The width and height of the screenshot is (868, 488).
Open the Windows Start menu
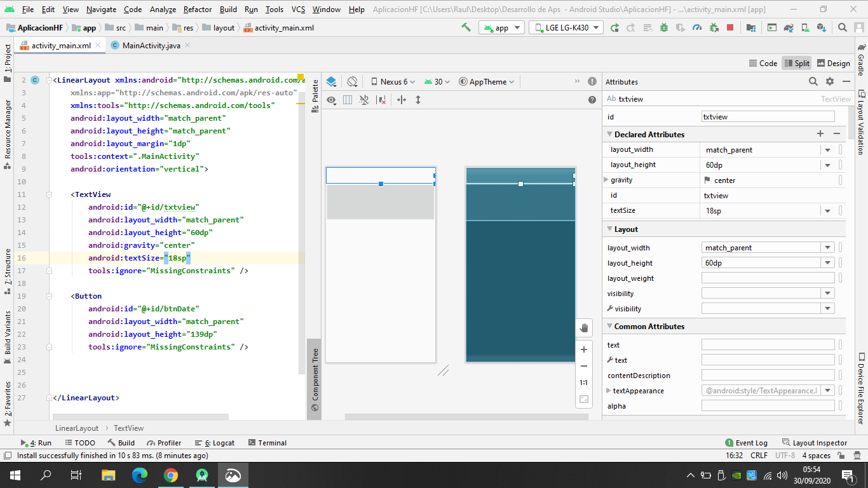point(15,475)
